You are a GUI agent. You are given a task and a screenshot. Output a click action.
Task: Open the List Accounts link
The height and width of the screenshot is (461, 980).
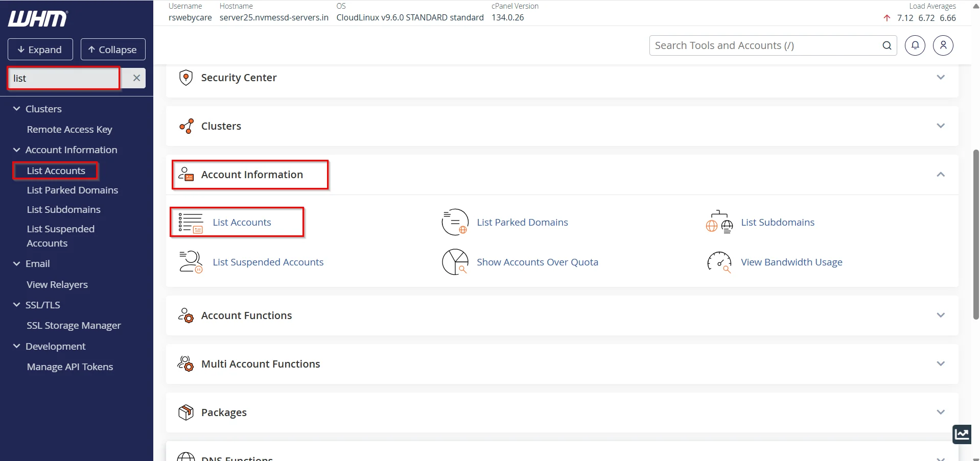click(x=242, y=222)
